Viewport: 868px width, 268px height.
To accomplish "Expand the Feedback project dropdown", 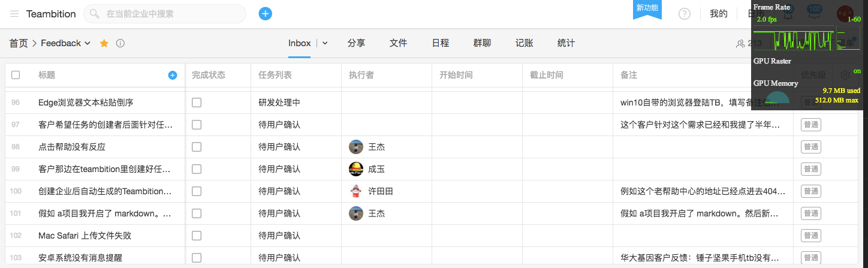I will tap(88, 43).
